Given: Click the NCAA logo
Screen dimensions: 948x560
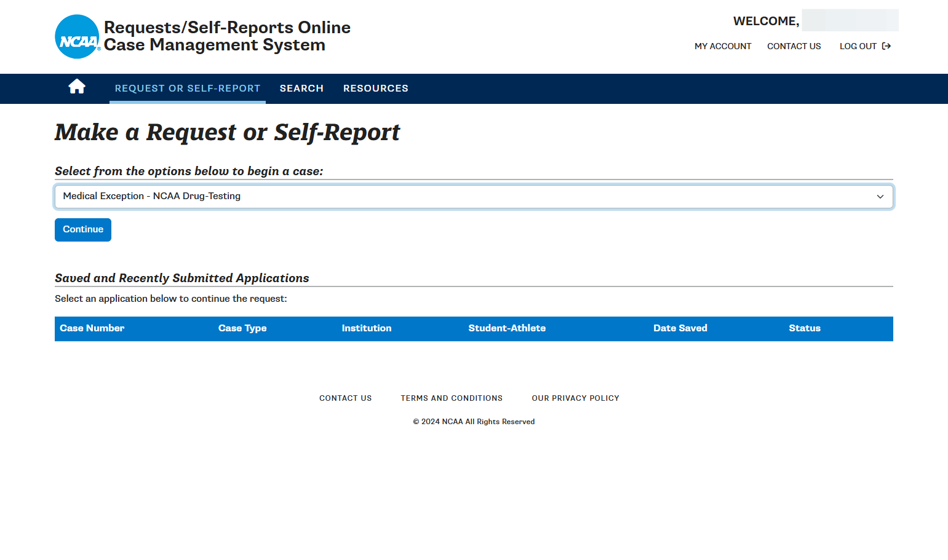Looking at the screenshot, I should [x=78, y=37].
